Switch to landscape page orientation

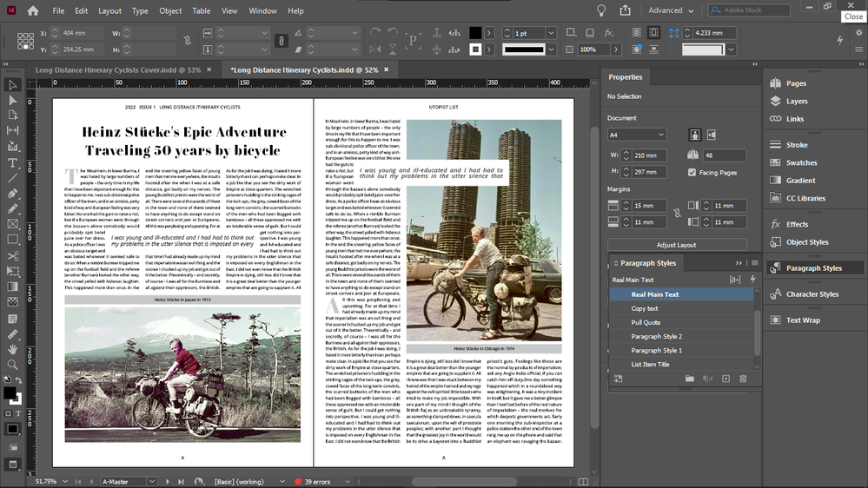(712, 135)
